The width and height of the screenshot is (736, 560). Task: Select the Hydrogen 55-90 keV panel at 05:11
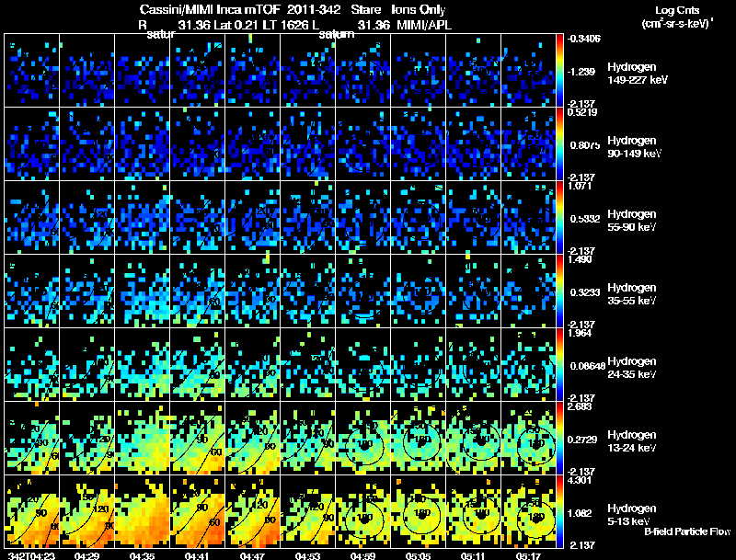[473, 218]
